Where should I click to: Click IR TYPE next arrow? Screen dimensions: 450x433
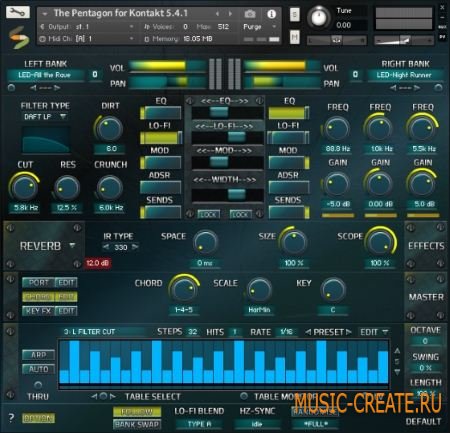click(x=135, y=247)
